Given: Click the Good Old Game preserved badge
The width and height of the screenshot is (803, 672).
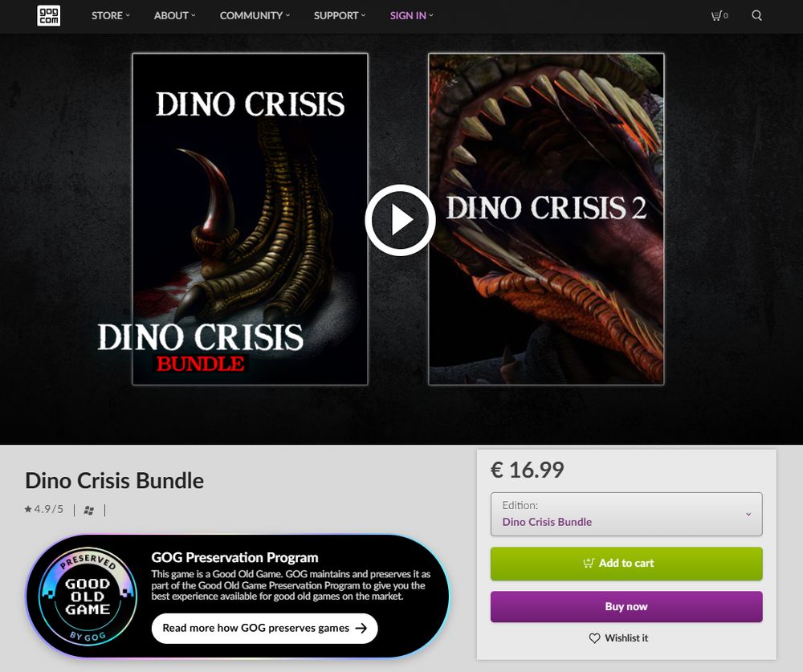Looking at the screenshot, I should [x=88, y=596].
